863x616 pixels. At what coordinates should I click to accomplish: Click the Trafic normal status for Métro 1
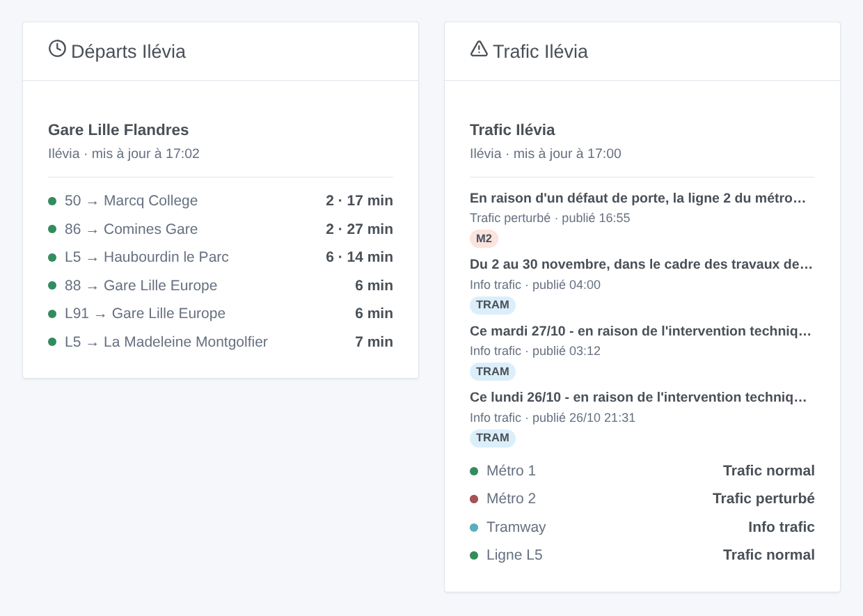click(x=769, y=471)
